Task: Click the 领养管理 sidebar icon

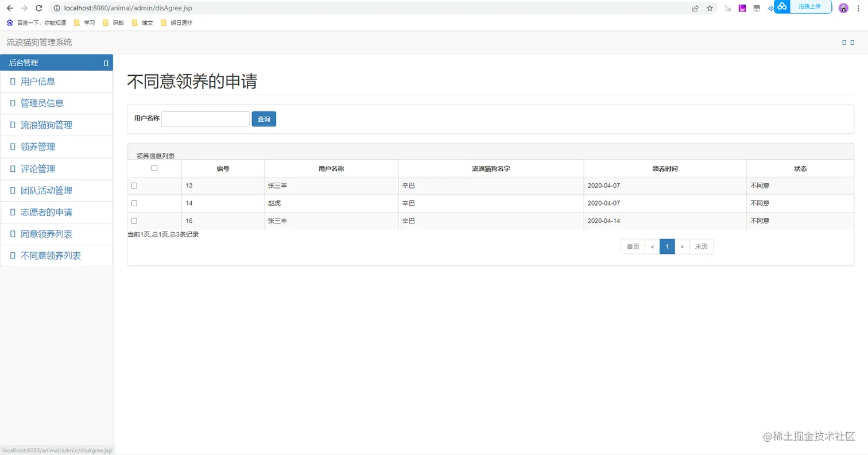Action: 13,146
